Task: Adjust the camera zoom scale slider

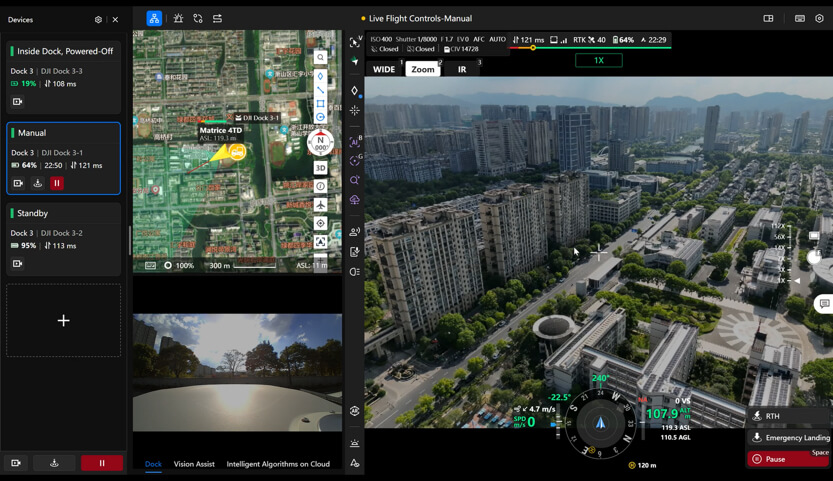Action: 789,254
